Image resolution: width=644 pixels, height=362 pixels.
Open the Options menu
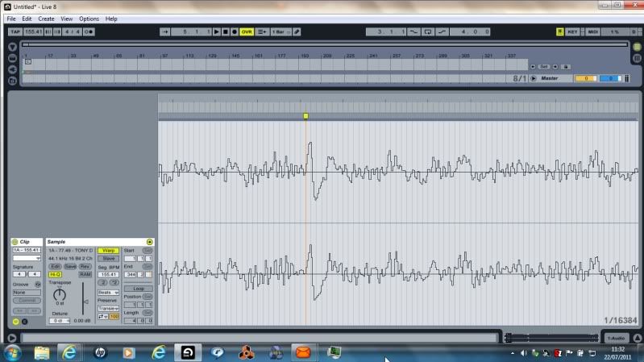[89, 18]
